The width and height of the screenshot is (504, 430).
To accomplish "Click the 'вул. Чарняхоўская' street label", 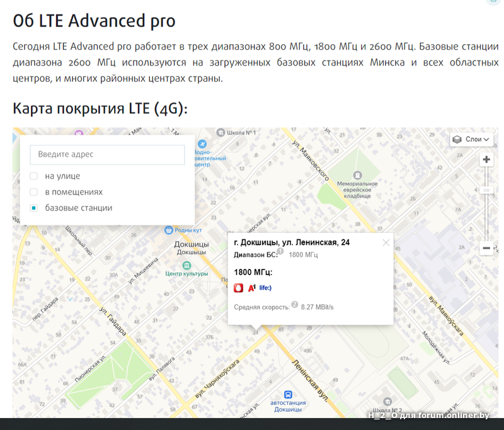I will point(217,379).
